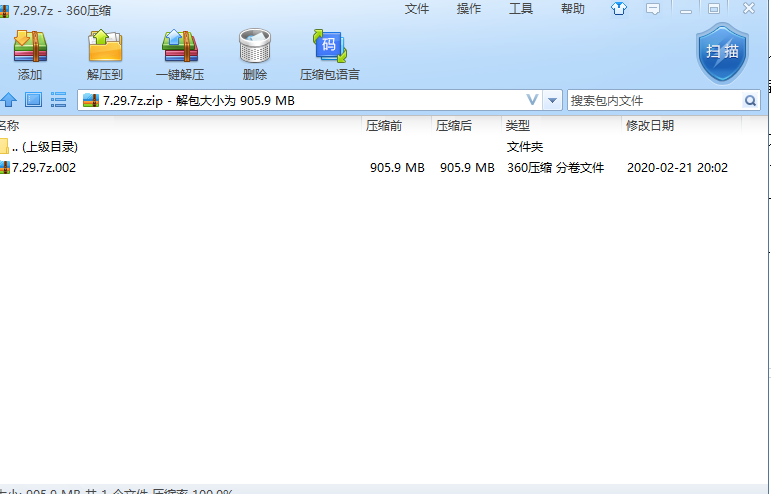This screenshot has width=771, height=494.
Task: Open the 文件 menu
Action: click(x=416, y=9)
